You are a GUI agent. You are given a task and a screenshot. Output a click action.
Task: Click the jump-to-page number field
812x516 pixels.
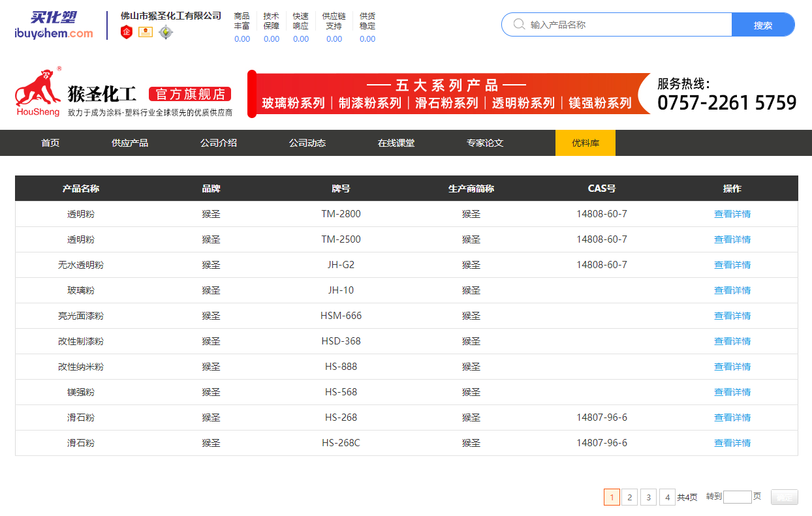point(738,497)
